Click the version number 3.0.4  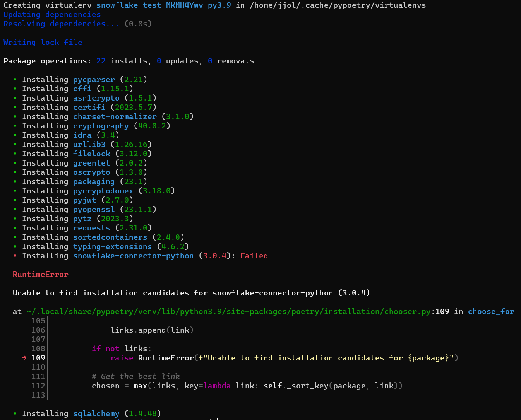214,256
